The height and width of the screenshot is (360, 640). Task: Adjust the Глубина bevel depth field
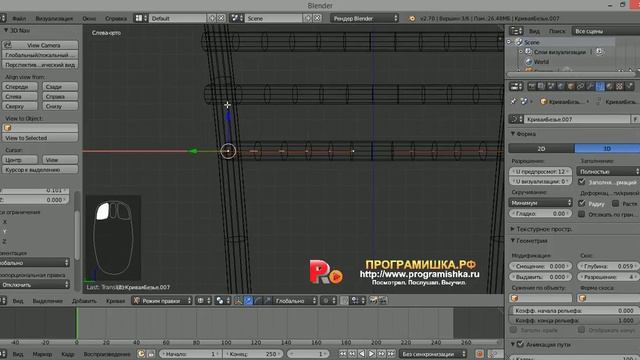click(609, 266)
